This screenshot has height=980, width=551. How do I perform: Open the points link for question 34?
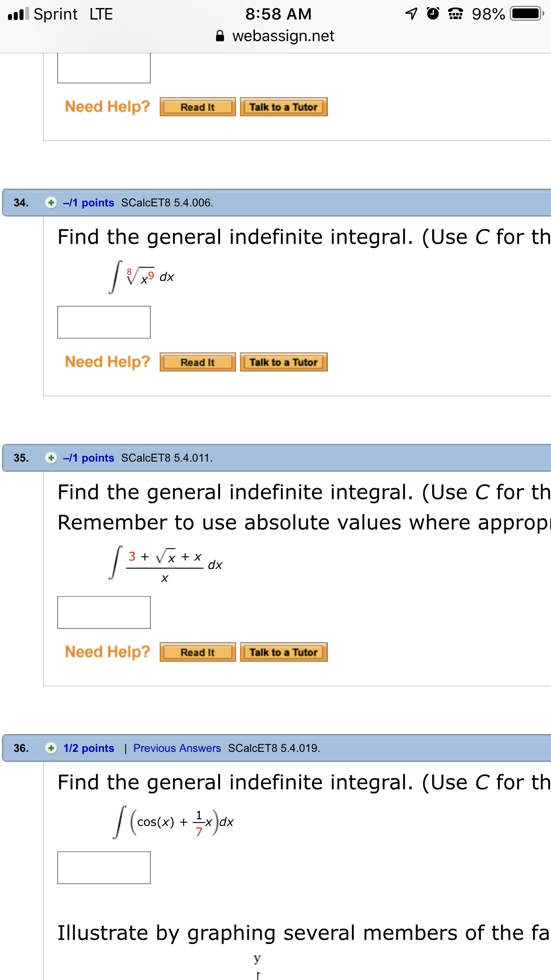point(89,203)
